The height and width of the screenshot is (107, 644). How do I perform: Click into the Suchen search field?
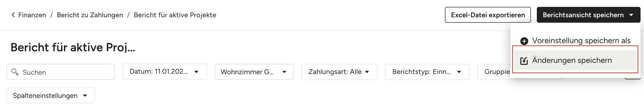point(65,72)
